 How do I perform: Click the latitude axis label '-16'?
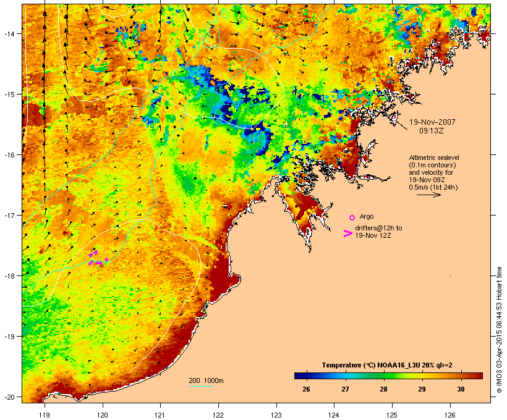9,155
